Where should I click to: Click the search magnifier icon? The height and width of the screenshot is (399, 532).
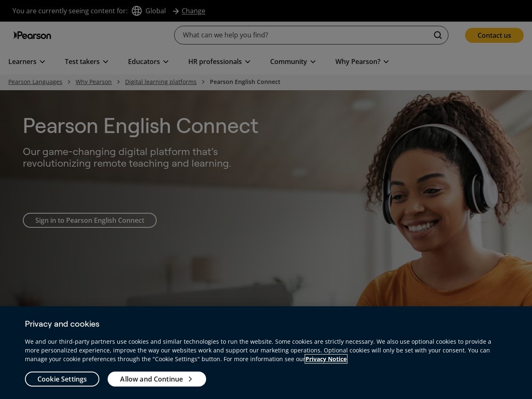click(x=438, y=35)
